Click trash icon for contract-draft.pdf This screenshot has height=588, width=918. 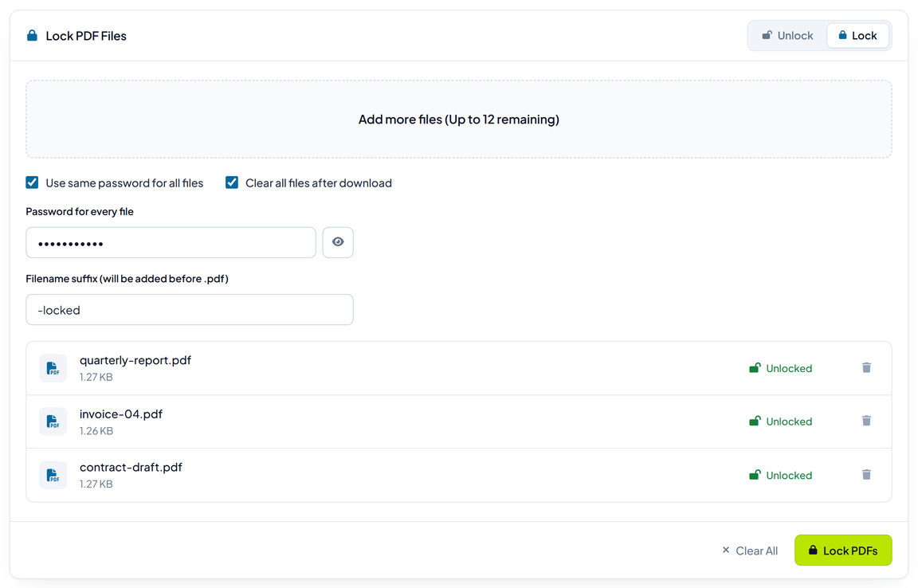coord(866,475)
